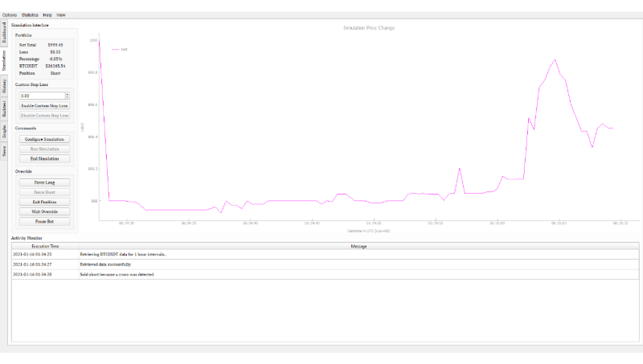
Task: Click the Execution Time column header
Action: coord(45,247)
